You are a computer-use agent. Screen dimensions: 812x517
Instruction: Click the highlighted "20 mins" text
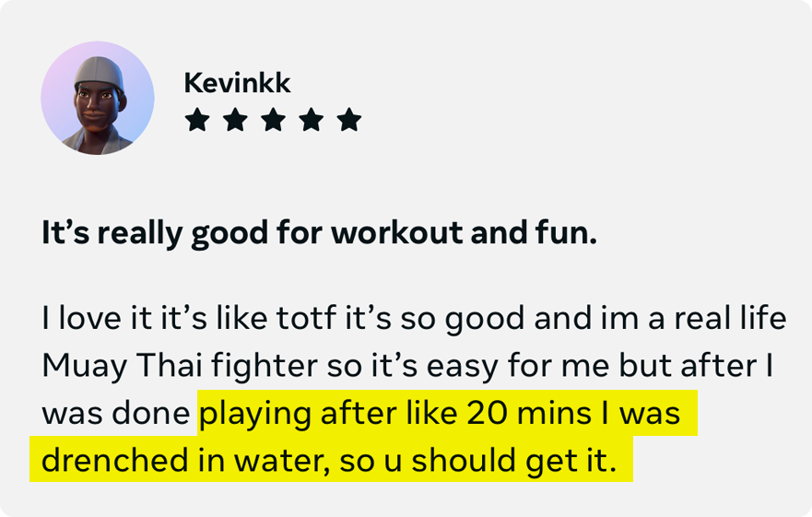point(529,414)
